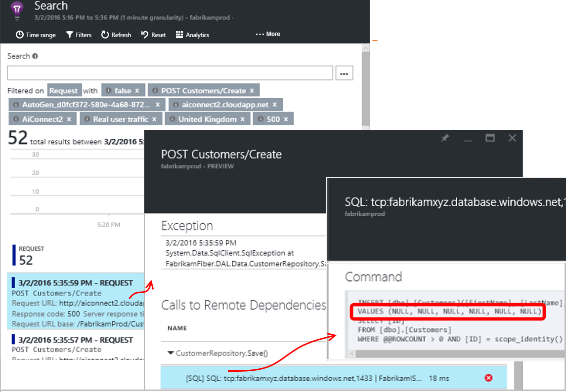Open Analytics from the toolbar
This screenshot has width=566, height=392.
click(192, 35)
